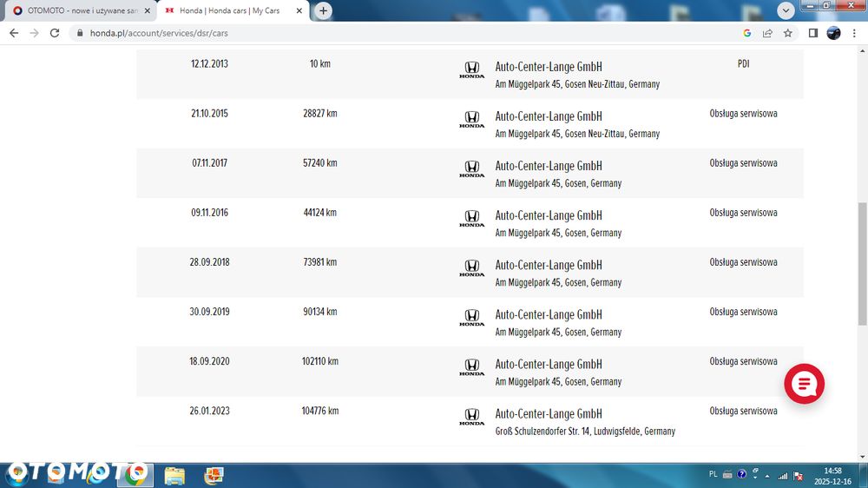Close the Honda My Cars tab
The height and width of the screenshot is (488, 868).
[299, 10]
